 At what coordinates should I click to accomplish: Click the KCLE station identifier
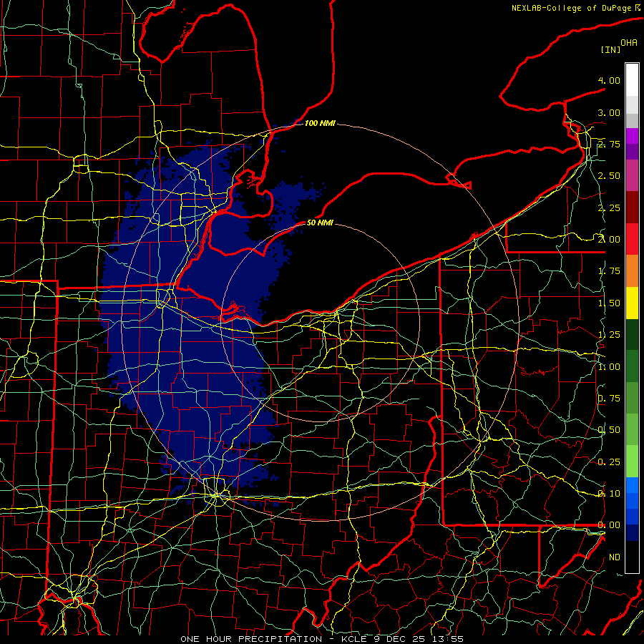click(x=355, y=639)
